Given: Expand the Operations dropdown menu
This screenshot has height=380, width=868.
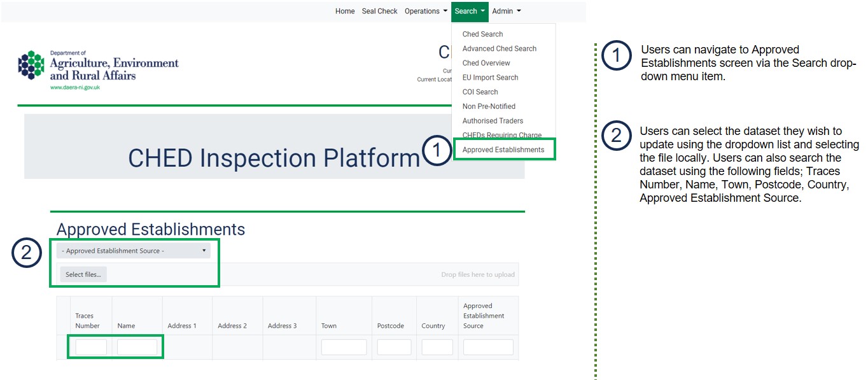Looking at the screenshot, I should tap(426, 11).
